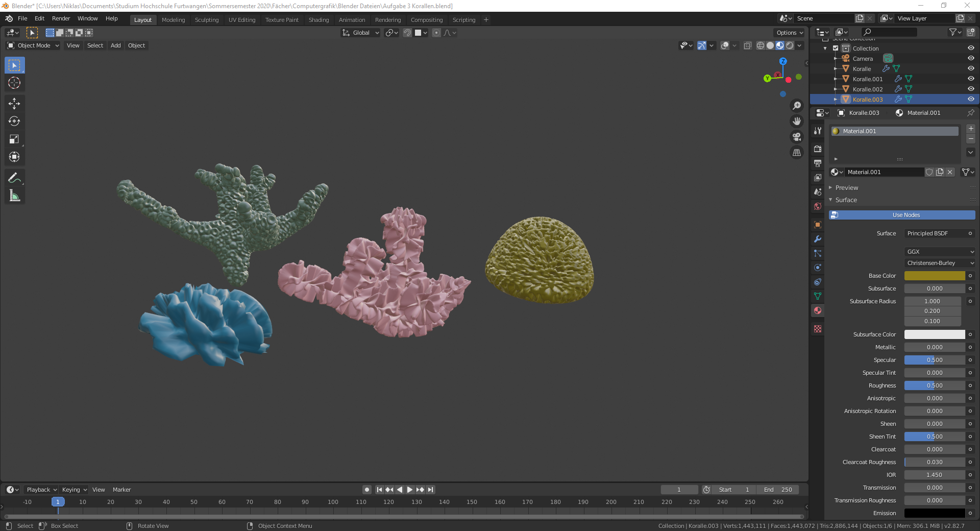Expand the Preview panel
This screenshot has width=980, height=531.
coord(847,188)
